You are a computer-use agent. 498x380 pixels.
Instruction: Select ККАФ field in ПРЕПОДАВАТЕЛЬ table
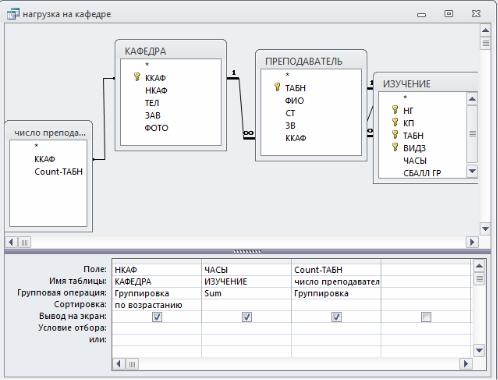(296, 138)
